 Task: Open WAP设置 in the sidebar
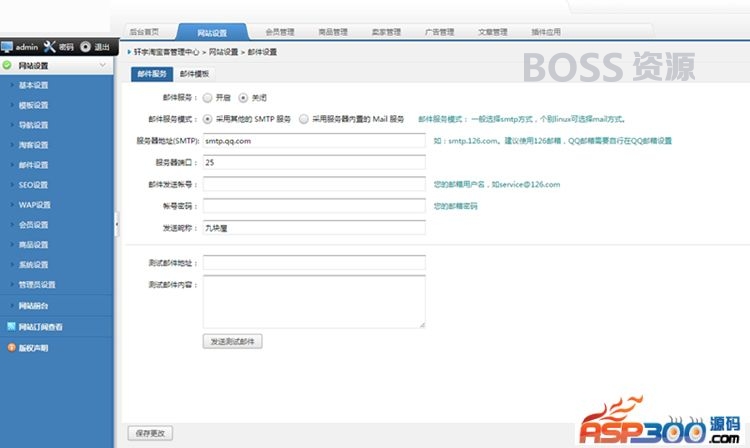[34, 205]
